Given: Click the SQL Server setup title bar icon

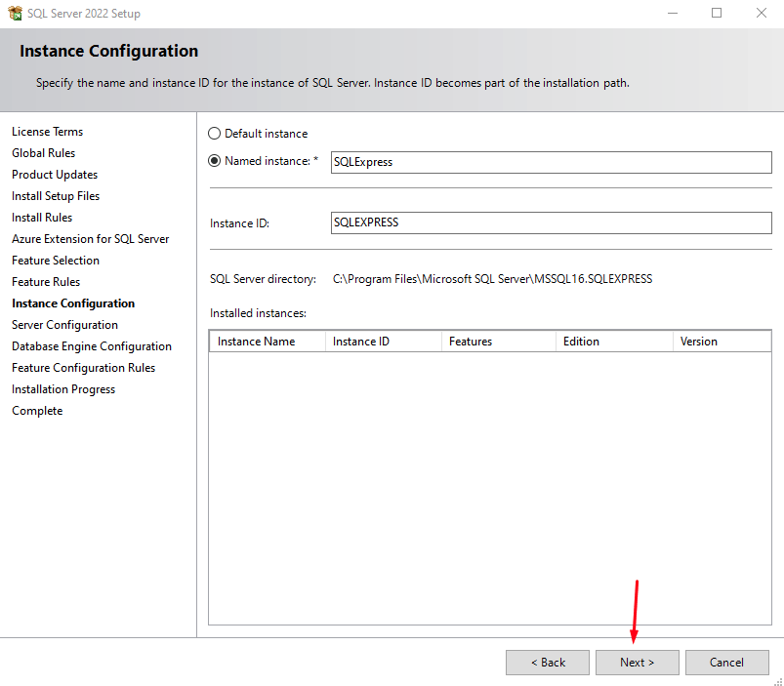Looking at the screenshot, I should click(15, 13).
